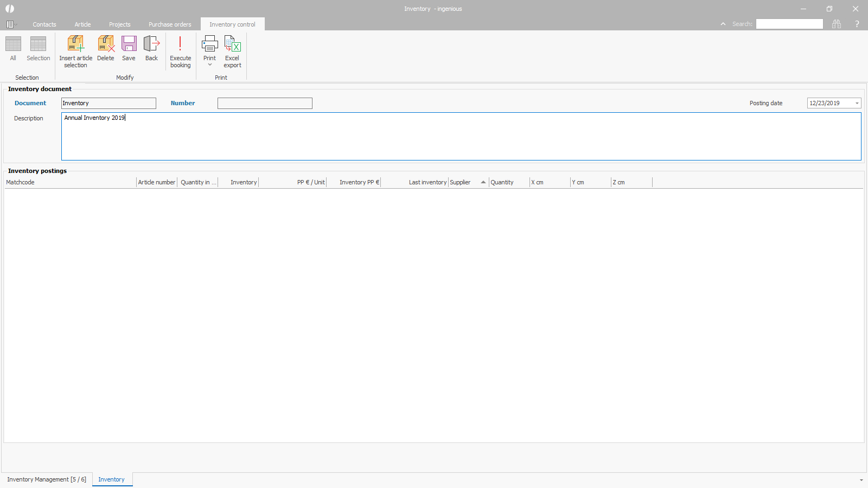Screen dimensions: 868x488
Task: Open the help question mark
Action: click(857, 24)
